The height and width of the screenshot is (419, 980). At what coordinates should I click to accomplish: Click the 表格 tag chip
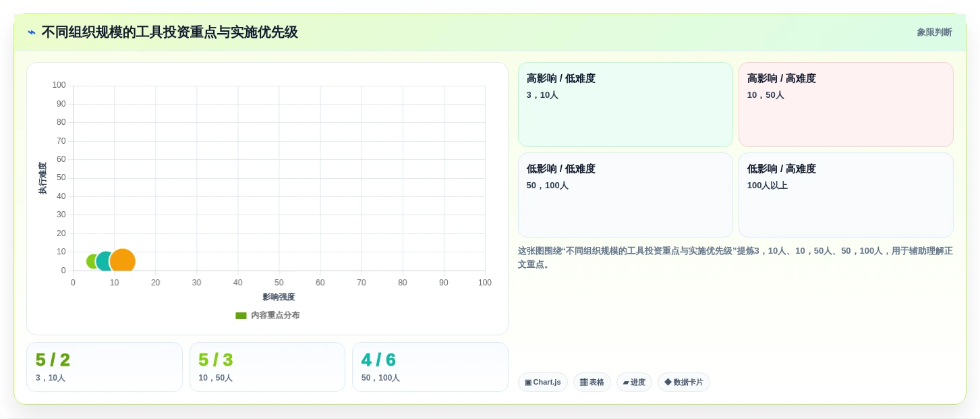(592, 383)
